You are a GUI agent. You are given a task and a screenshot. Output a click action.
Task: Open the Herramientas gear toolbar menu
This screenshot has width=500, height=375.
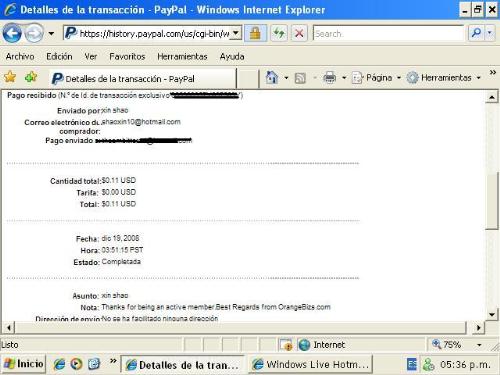pos(444,78)
